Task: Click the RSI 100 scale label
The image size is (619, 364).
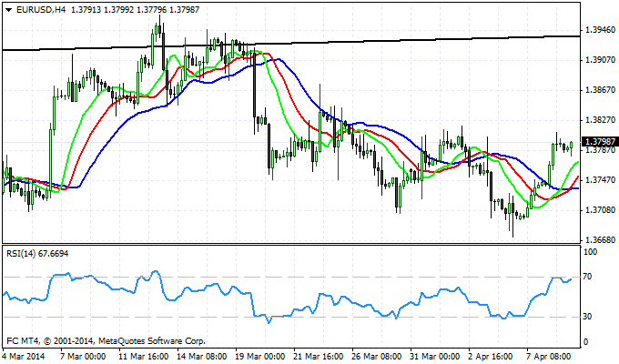Action: (590, 252)
